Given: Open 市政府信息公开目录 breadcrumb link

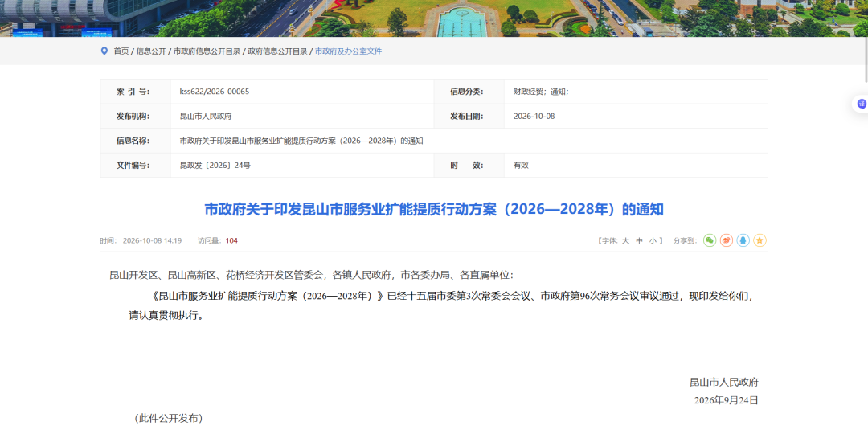Looking at the screenshot, I should [x=207, y=51].
